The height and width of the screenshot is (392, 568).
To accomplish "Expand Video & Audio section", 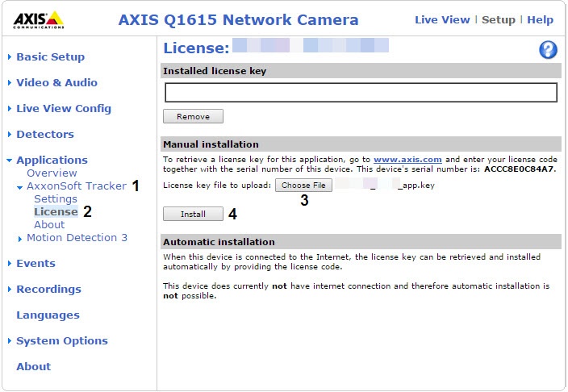I will [x=56, y=83].
